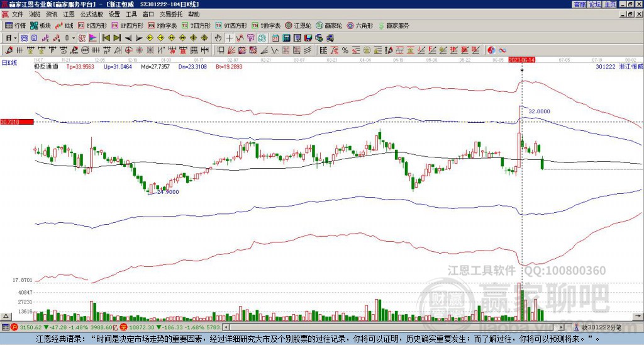This screenshot has width=644, height=345.
Task: Open the 文件 menu
Action: [x=18, y=14]
